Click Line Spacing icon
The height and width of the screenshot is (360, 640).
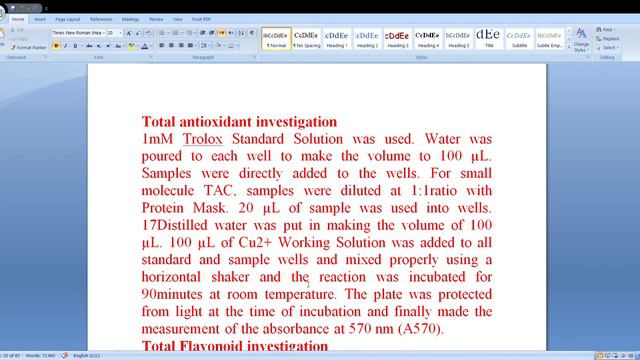(204, 45)
